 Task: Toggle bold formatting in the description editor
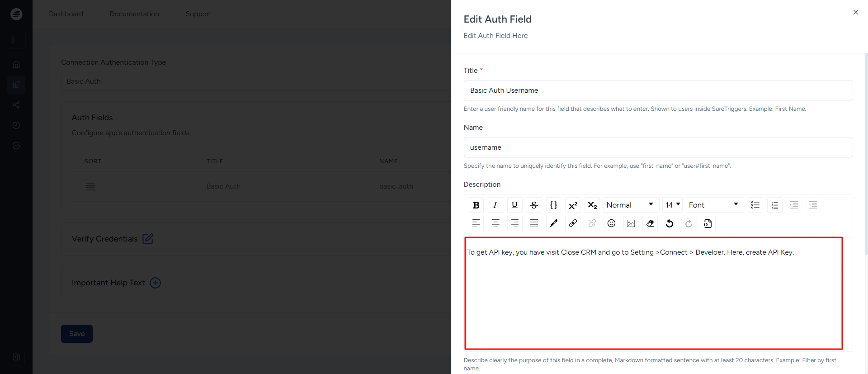pos(476,205)
